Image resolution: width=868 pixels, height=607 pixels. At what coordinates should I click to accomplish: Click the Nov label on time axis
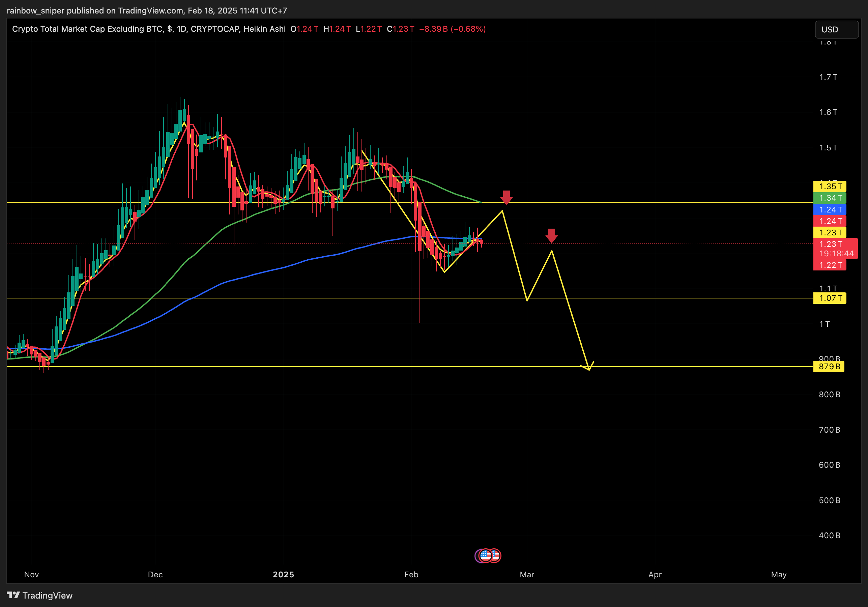pos(31,575)
